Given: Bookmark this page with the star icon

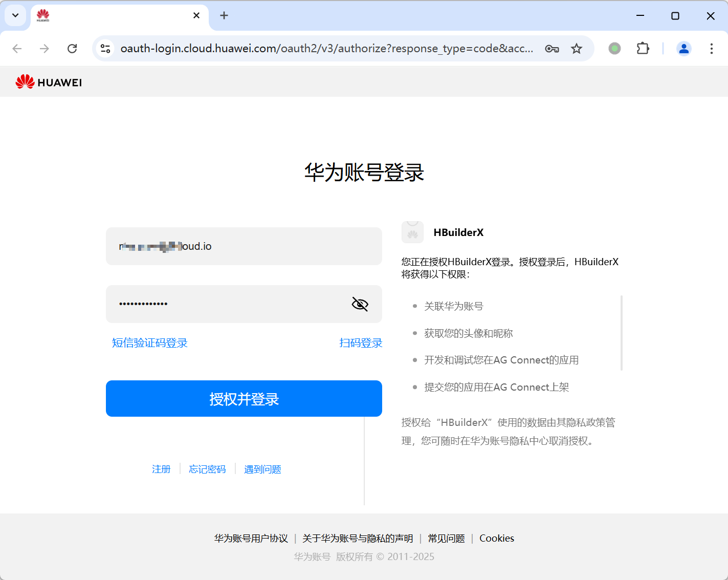Looking at the screenshot, I should (x=577, y=49).
